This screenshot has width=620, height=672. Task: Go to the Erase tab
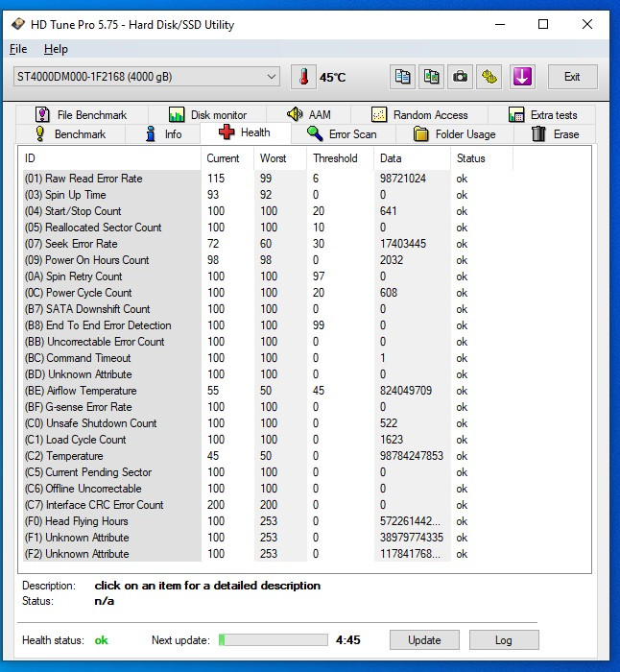[555, 134]
